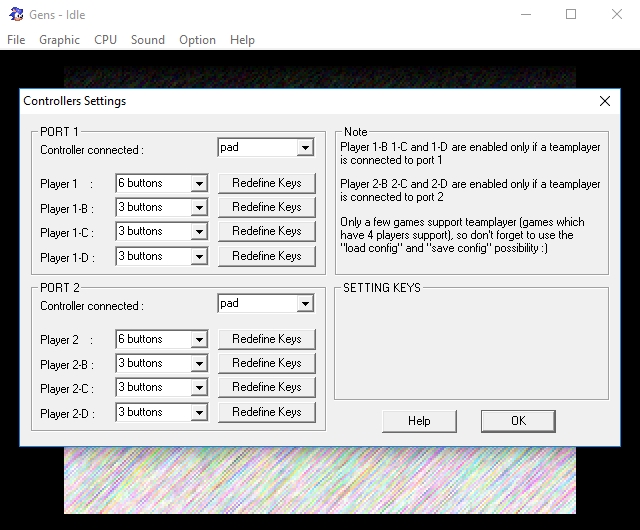Open the Help menu in menu bar
This screenshot has width=640, height=530.
(x=242, y=40)
